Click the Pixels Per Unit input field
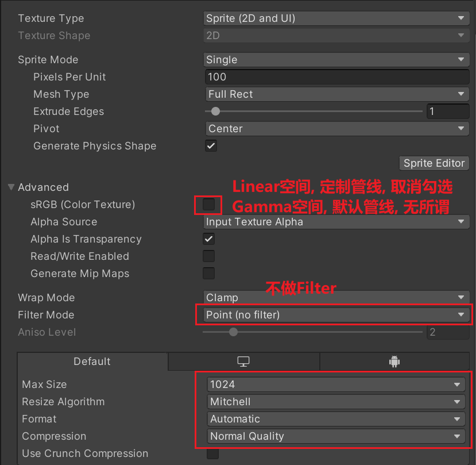 (336, 77)
